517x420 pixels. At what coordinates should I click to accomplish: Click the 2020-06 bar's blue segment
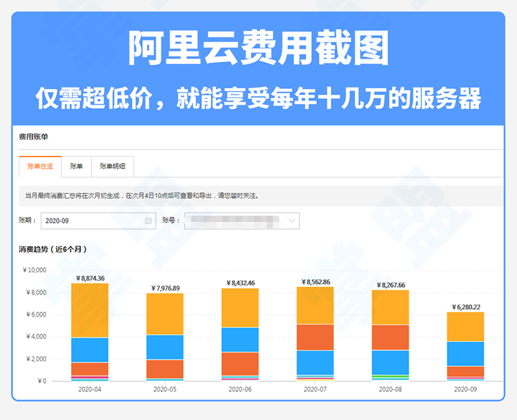[x=240, y=340]
